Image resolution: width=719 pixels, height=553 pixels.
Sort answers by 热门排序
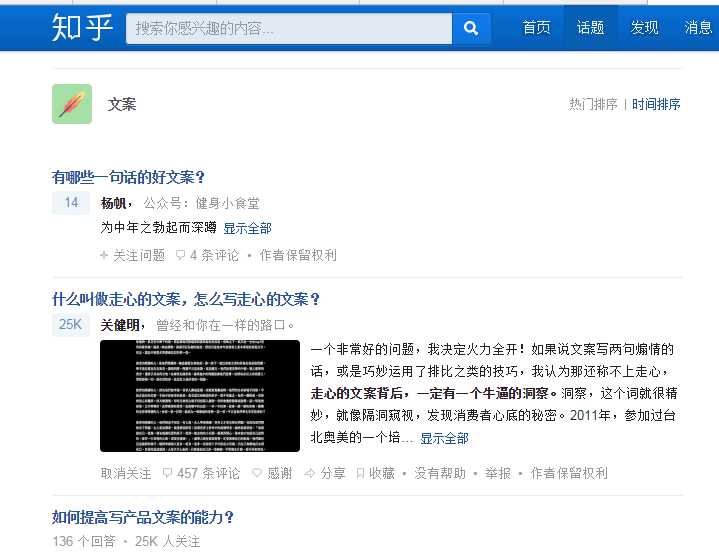(x=593, y=104)
